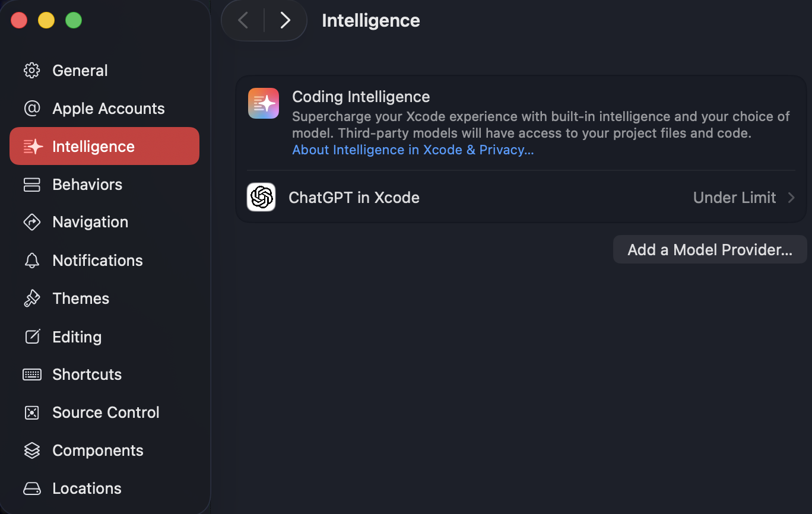Open the Source Control settings pane
Image resolution: width=812 pixels, height=514 pixels.
point(106,413)
